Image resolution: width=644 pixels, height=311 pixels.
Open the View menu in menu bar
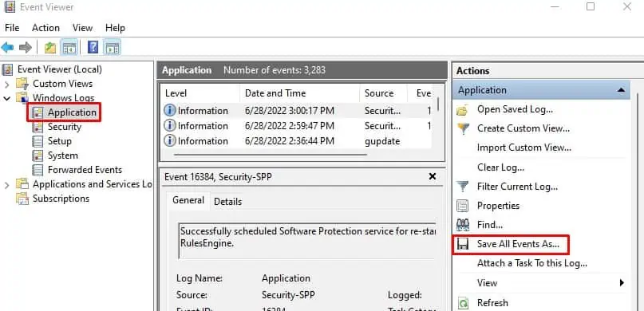click(82, 28)
